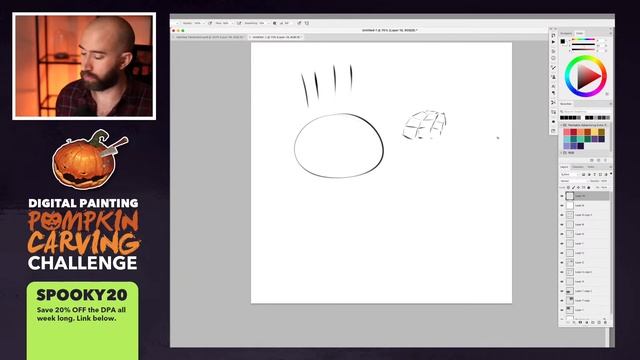Switch to the Paths tab
The image size is (640, 360).
pyautogui.click(x=591, y=167)
